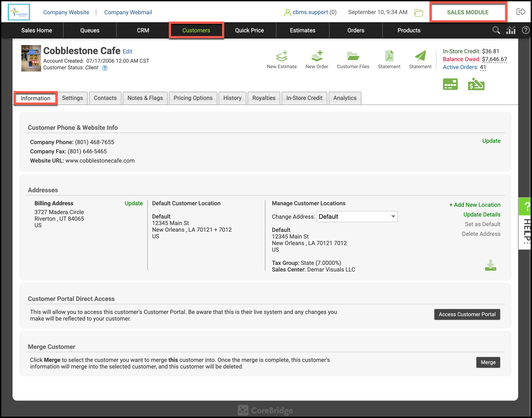Click the Merge button
This screenshot has width=532, height=418.
pos(488,362)
